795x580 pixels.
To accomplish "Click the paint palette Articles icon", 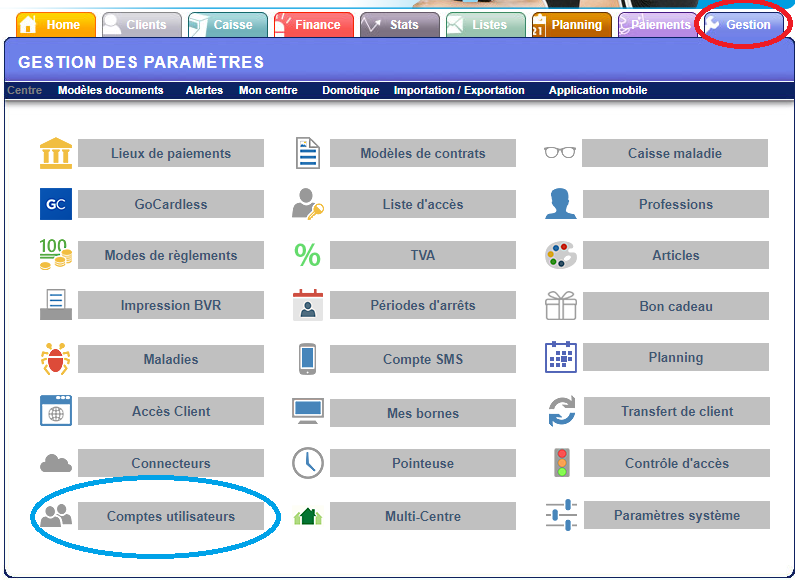I will point(561,255).
